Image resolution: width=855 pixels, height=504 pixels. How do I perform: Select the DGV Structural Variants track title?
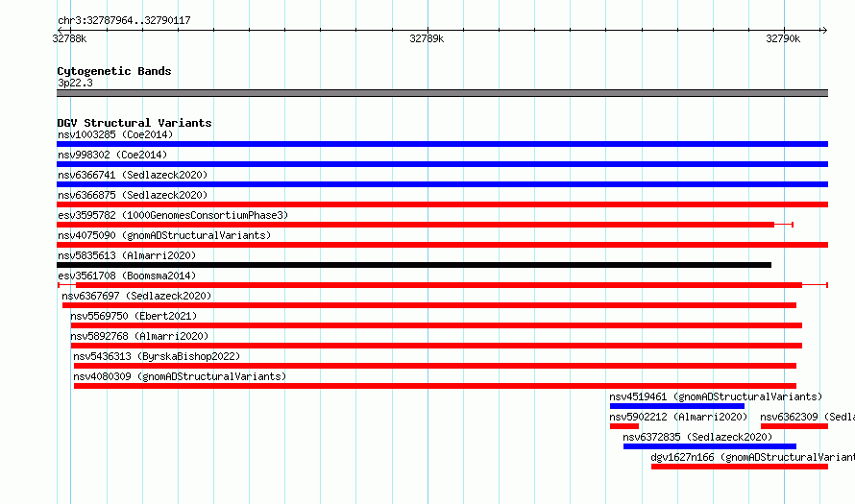point(134,123)
